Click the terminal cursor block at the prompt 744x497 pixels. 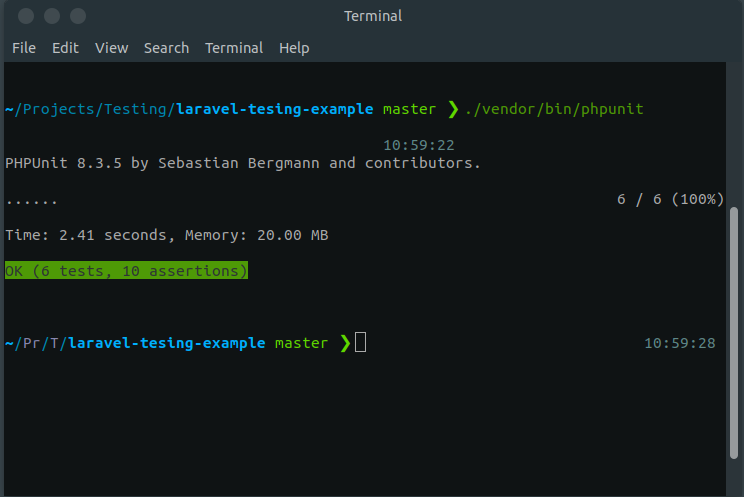(361, 343)
